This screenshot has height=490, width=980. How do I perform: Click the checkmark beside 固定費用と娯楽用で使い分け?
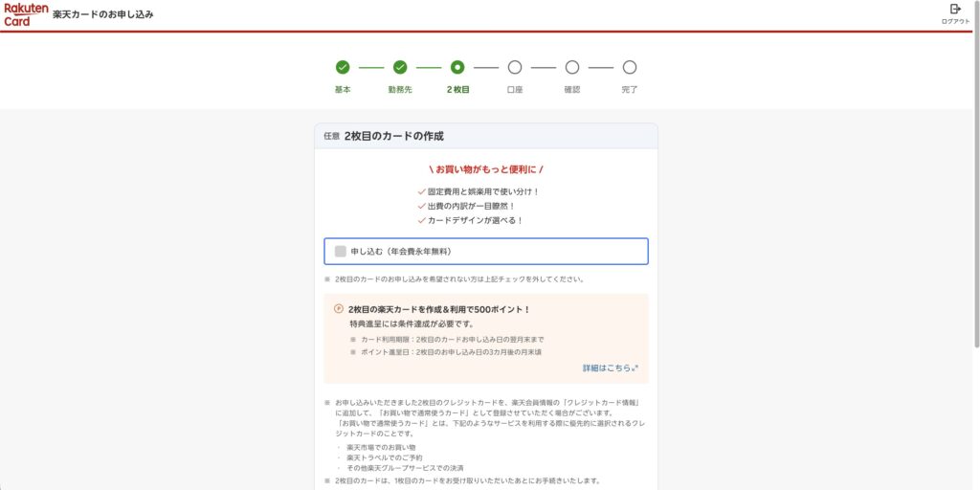(421, 191)
